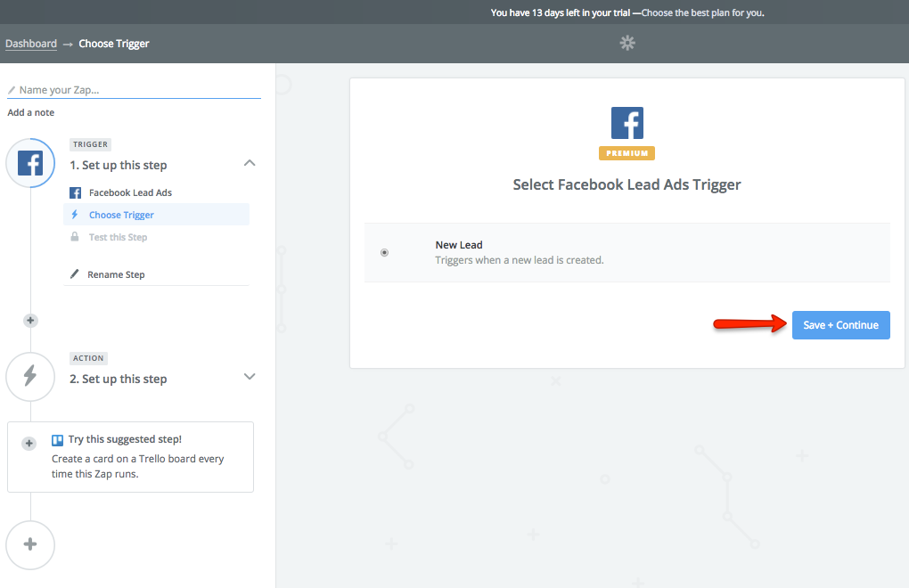Go back to Dashboard link

[x=31, y=44]
